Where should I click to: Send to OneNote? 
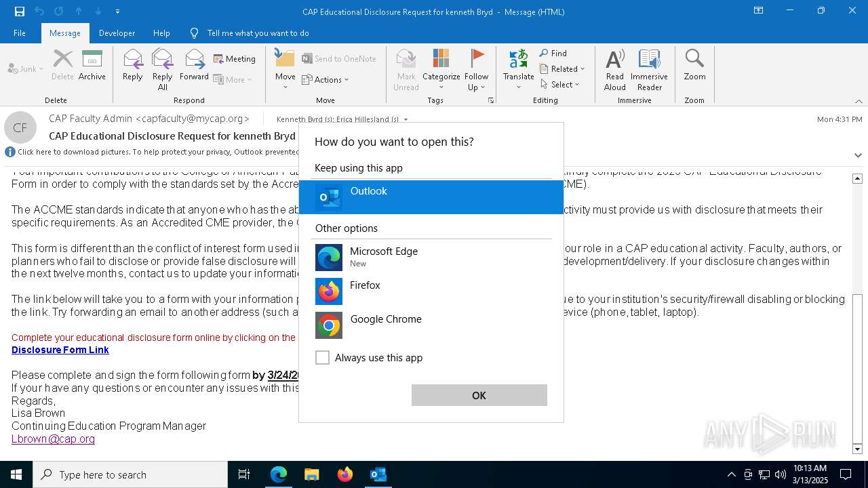pos(338,59)
